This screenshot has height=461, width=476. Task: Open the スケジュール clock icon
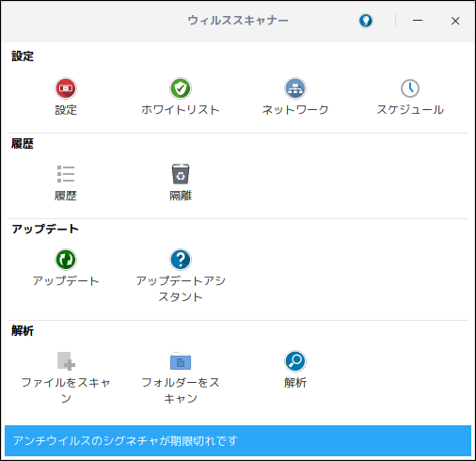pos(410,88)
